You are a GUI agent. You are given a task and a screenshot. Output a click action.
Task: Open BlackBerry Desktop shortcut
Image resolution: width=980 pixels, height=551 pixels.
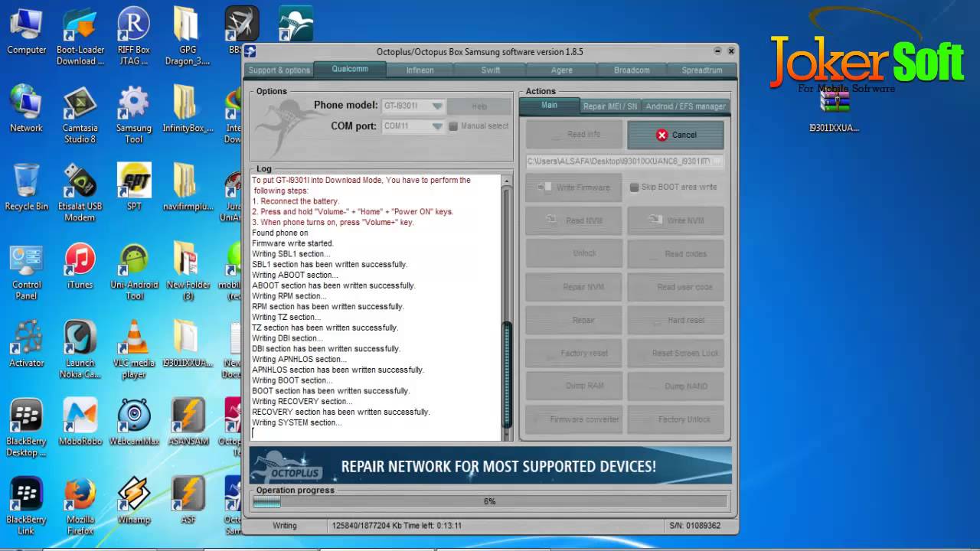[x=27, y=428]
